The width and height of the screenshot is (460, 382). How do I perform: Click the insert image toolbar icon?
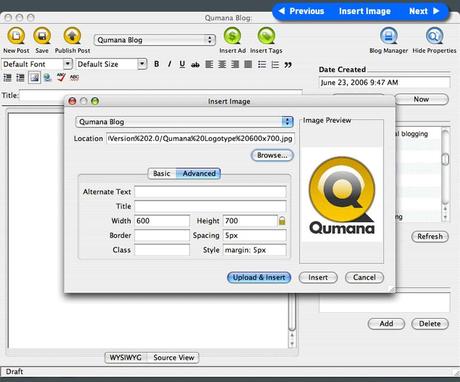pos(34,78)
